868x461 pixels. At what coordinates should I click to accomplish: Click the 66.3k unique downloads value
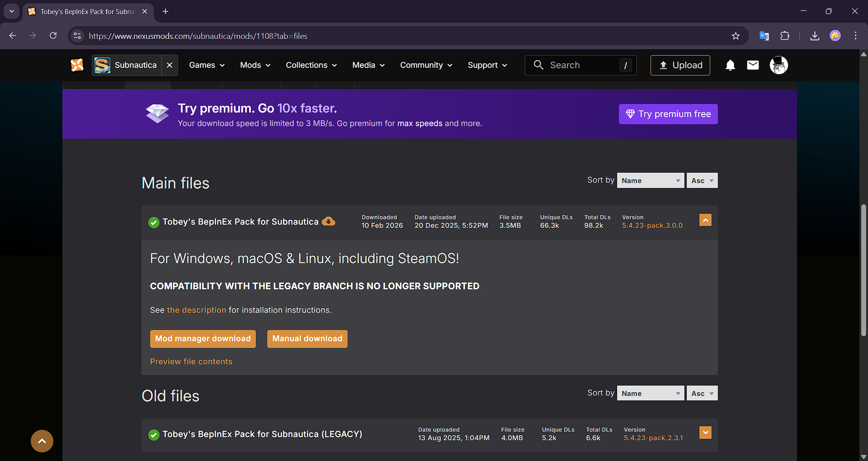[x=550, y=226]
